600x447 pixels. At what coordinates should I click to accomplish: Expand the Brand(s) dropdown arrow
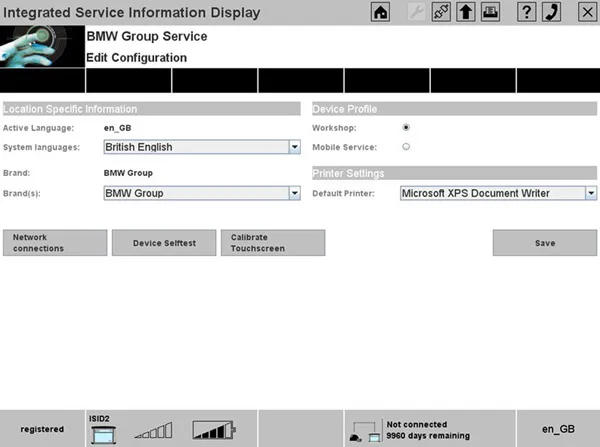(295, 193)
